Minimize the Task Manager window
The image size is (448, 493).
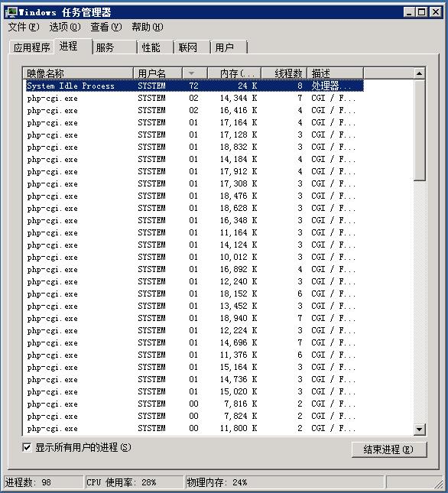tap(409, 12)
